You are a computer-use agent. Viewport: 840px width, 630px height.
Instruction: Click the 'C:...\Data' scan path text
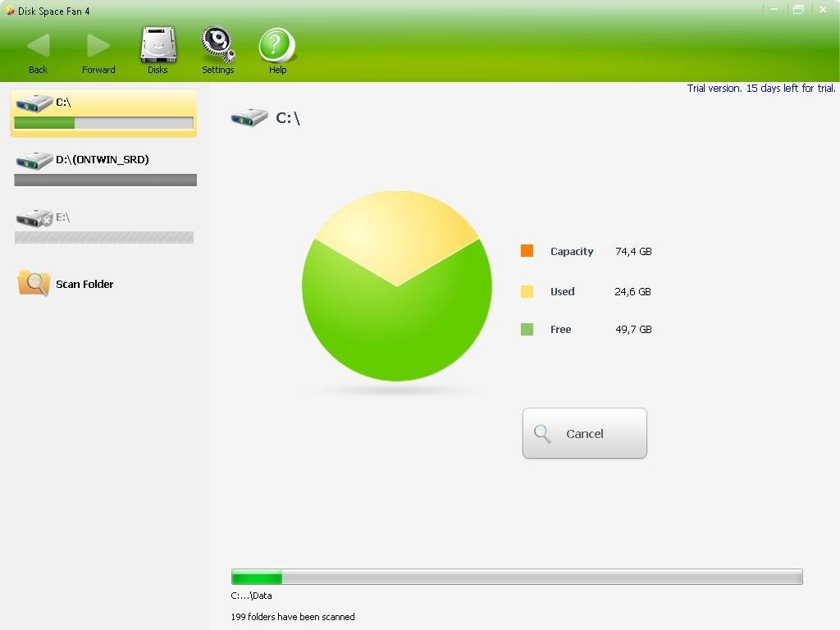251,596
